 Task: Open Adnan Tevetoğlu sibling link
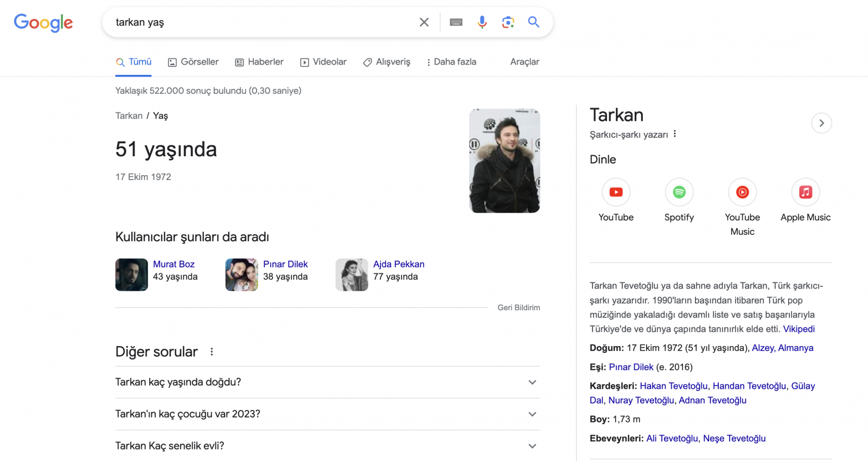[x=712, y=400]
